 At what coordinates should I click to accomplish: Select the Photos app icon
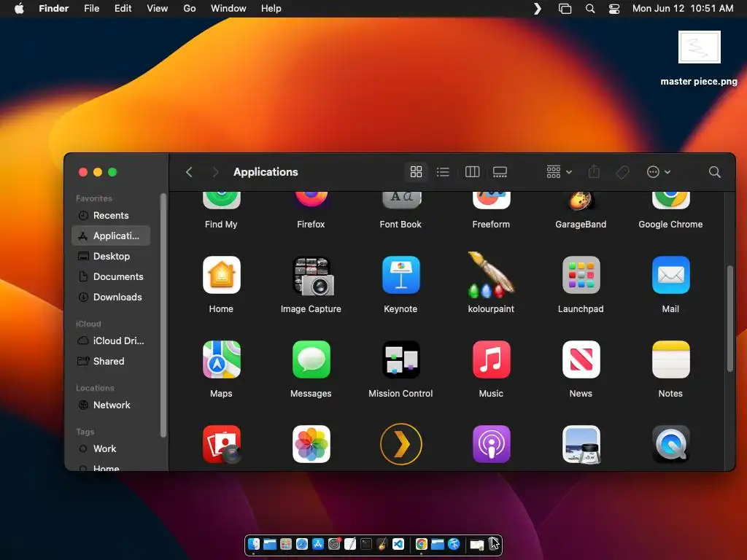click(311, 444)
